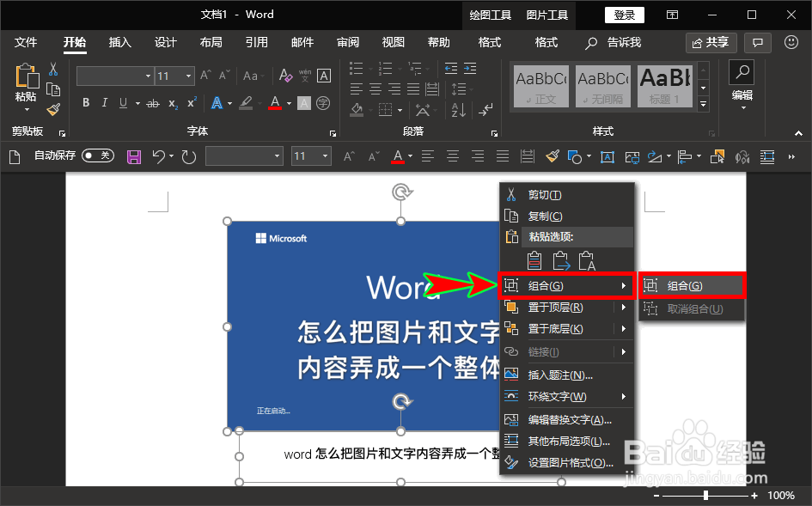
Task: Click the zoom slider handle
Action: [705, 496]
